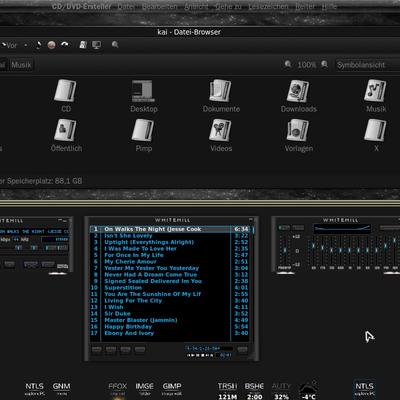Click the list options button at the playlist's bottom right

242,349
